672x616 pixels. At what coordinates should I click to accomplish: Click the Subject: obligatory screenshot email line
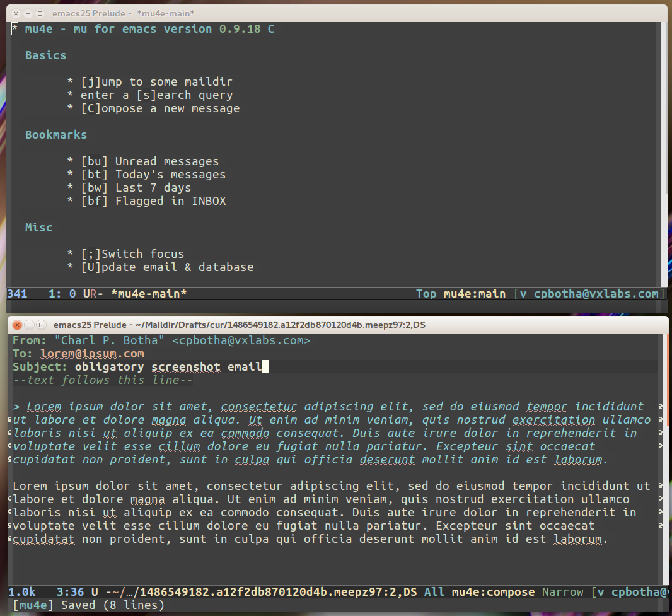(x=137, y=367)
